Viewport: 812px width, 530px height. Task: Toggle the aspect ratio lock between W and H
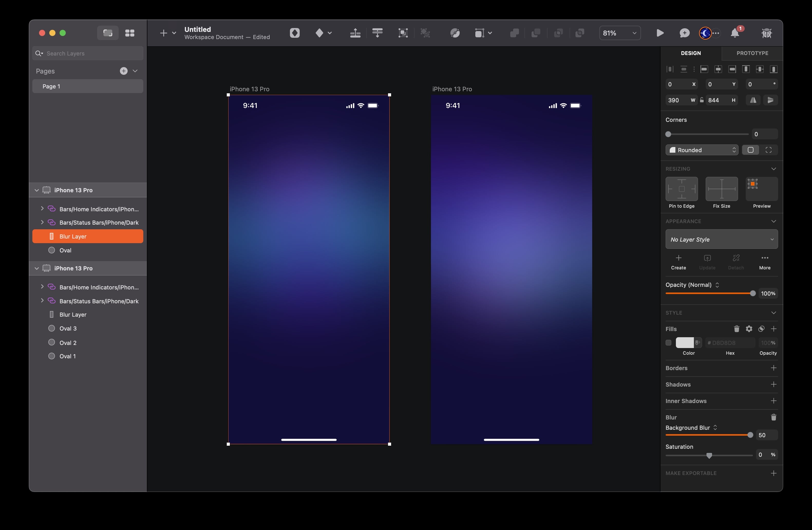(702, 100)
